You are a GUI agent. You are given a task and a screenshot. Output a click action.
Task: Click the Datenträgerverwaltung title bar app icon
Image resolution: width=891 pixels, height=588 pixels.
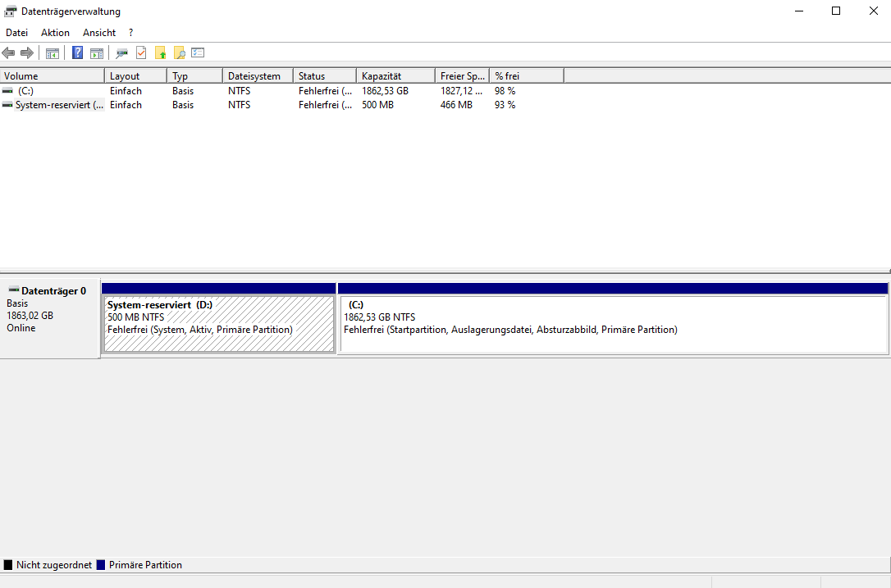click(x=10, y=11)
